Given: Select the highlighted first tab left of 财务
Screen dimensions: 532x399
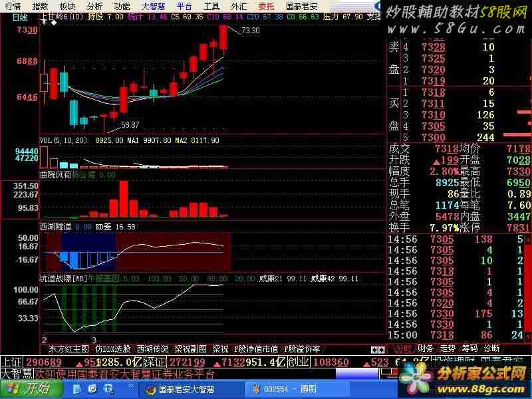Looking at the screenshot, I should coord(403,348).
